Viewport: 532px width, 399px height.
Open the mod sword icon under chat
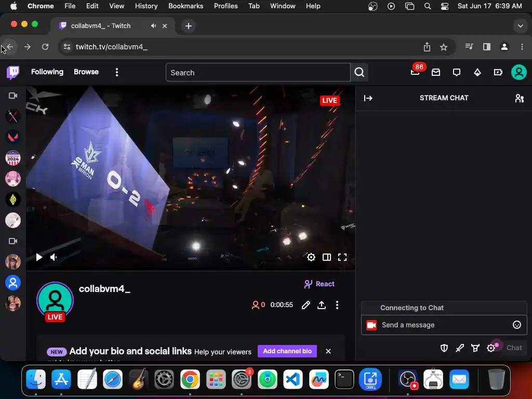460,348
